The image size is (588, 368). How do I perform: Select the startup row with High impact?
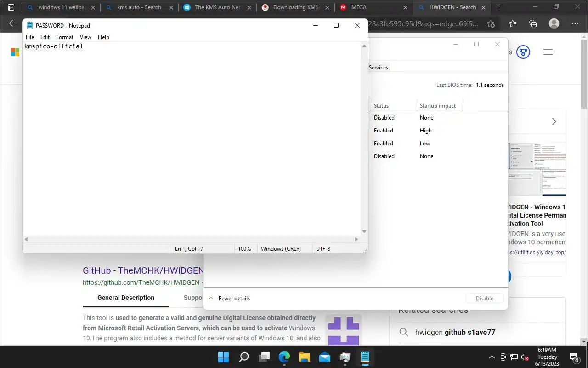point(438,131)
